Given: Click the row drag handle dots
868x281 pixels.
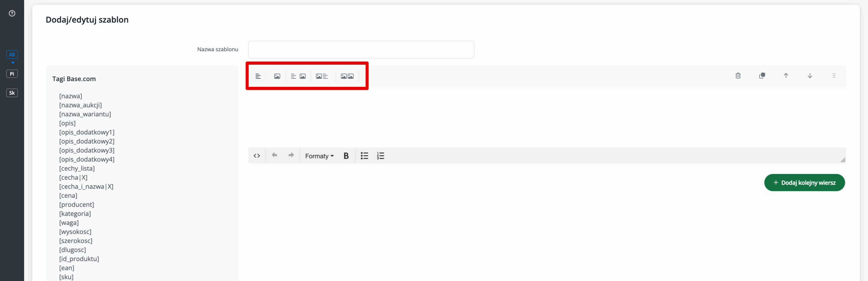Looking at the screenshot, I should 834,76.
